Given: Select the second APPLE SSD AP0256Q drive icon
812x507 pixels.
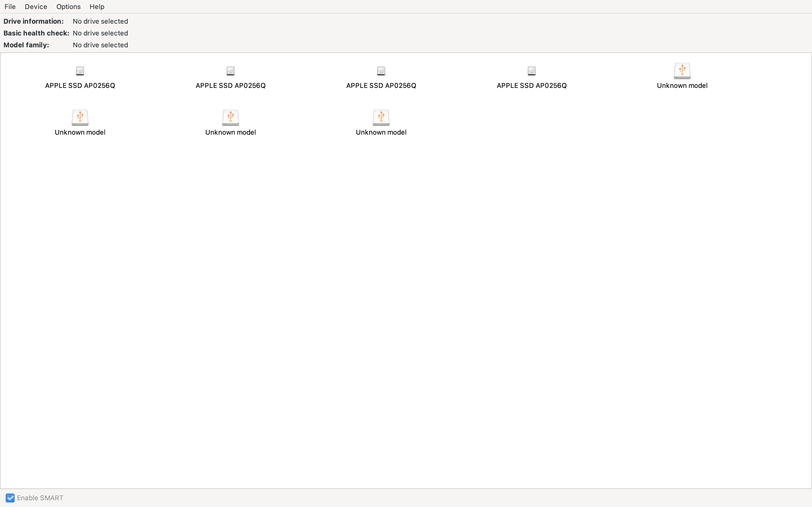Looking at the screenshot, I should tap(231, 71).
